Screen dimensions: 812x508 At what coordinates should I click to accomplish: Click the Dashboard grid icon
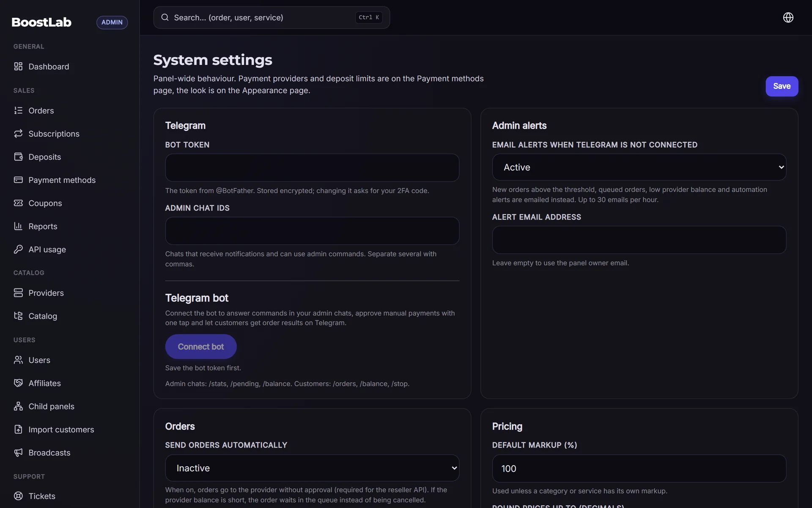18,66
